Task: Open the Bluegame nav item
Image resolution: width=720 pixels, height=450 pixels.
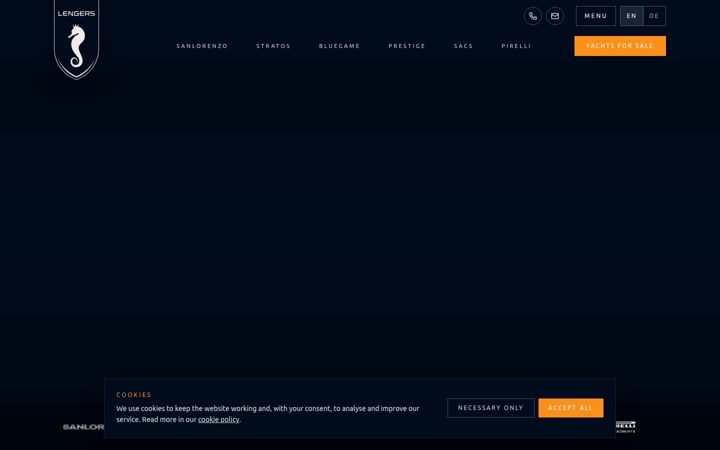Action: 339,46
